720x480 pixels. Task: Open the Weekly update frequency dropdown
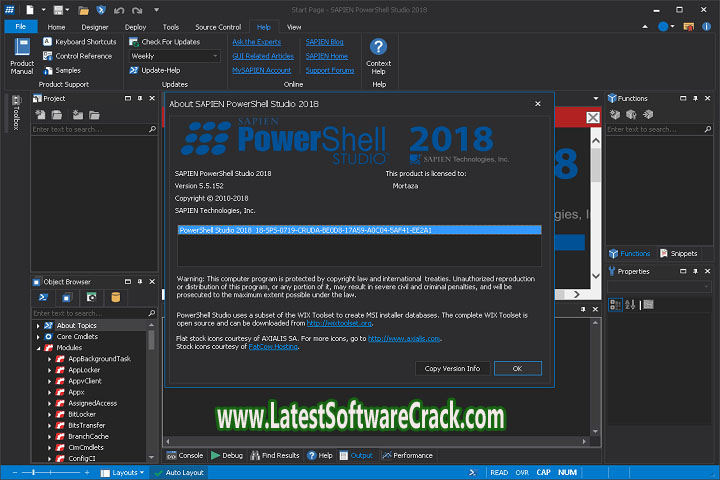click(174, 56)
